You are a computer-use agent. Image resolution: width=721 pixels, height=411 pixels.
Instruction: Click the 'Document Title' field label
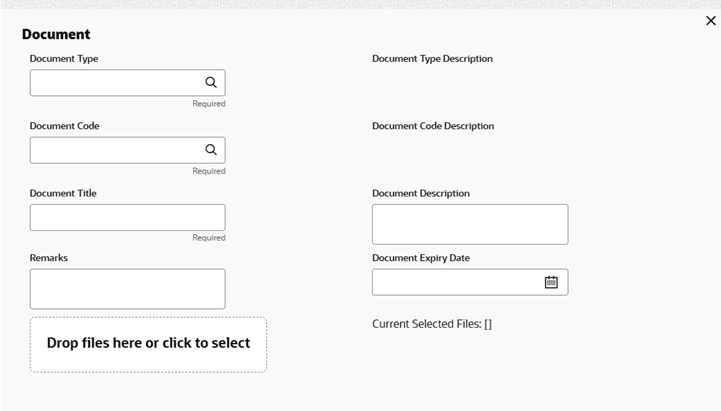pyautogui.click(x=63, y=193)
